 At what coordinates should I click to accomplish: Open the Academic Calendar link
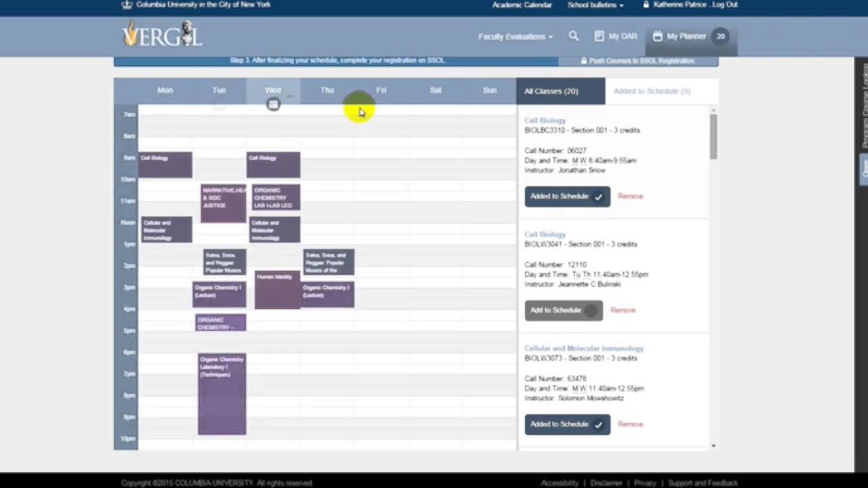(521, 5)
